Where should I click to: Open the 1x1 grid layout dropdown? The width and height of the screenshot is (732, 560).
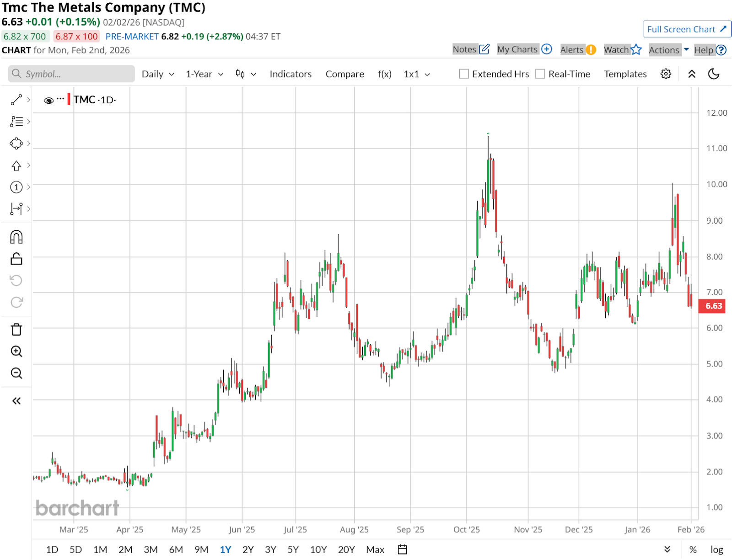point(417,74)
